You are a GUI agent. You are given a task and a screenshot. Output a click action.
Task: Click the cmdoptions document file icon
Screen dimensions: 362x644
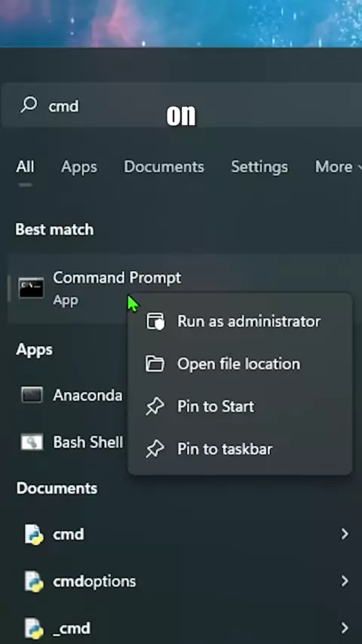33,581
